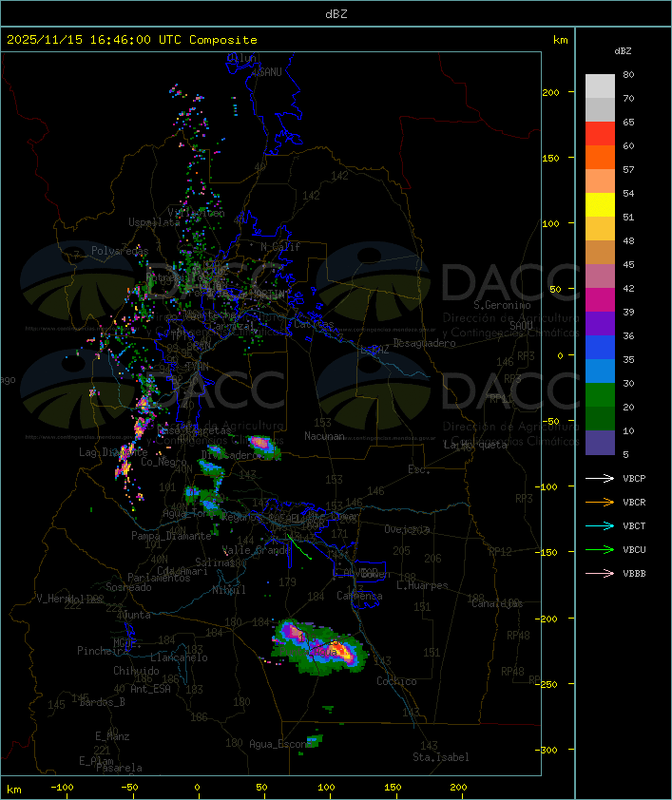The width and height of the screenshot is (672, 800).
Task: Pick the royal blue 35-36 dBZ swatch
Action: pos(600,347)
